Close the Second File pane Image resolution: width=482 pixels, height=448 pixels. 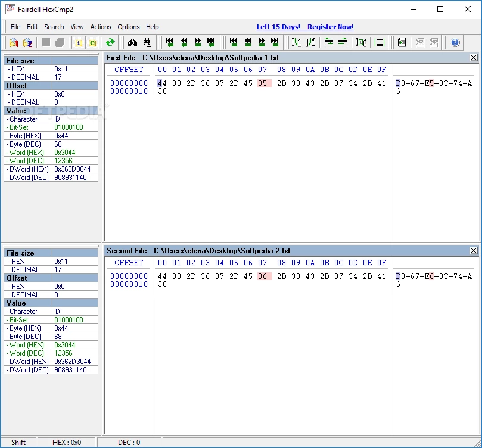(x=474, y=251)
